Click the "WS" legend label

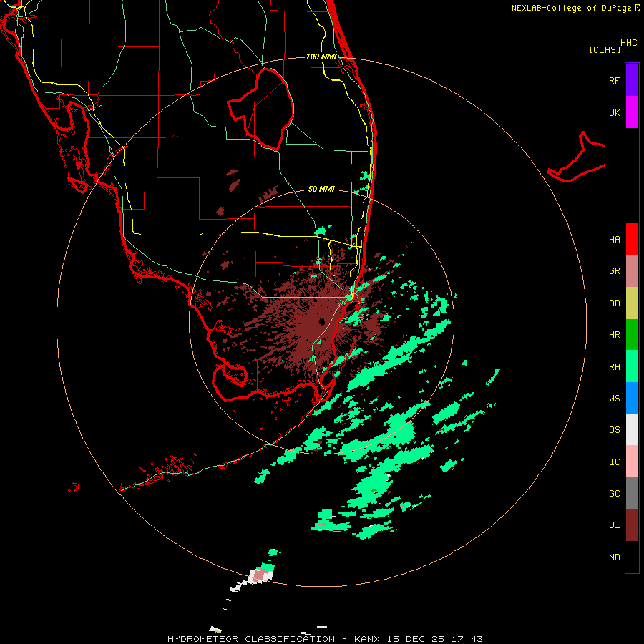pos(614,399)
